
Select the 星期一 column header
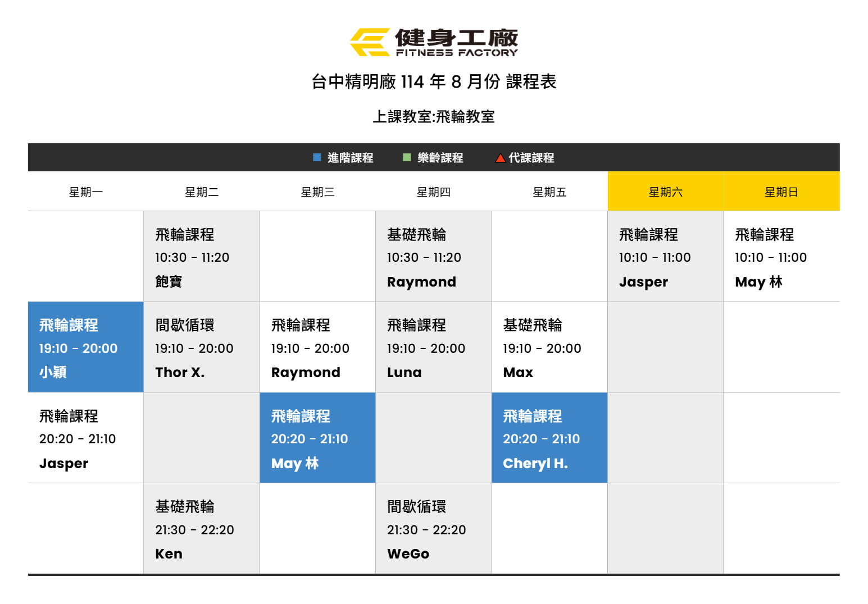click(x=86, y=192)
